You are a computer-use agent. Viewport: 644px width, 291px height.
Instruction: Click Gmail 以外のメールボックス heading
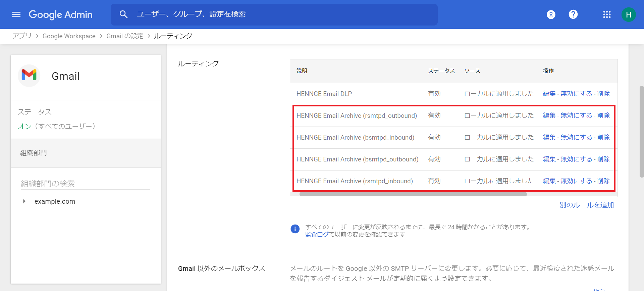pos(221,269)
